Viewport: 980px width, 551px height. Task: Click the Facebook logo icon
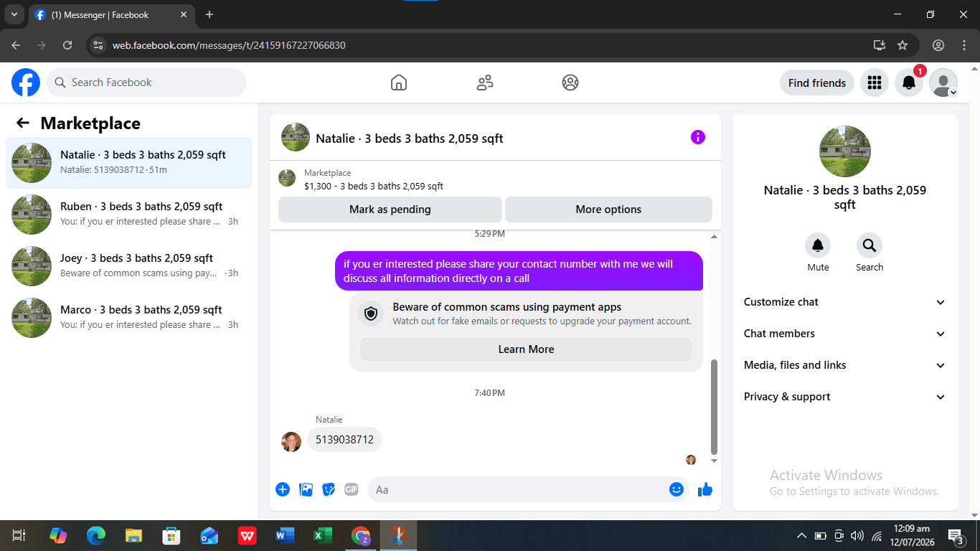(26, 83)
